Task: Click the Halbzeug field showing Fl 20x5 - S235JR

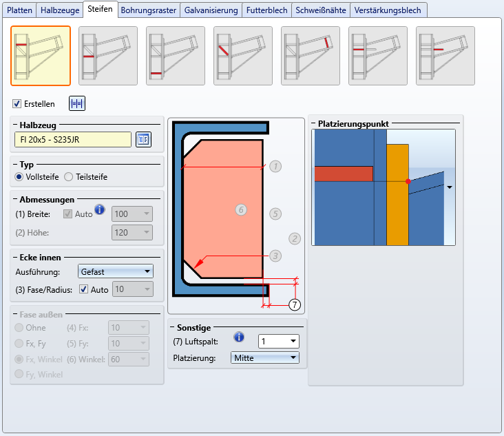Action: click(73, 140)
